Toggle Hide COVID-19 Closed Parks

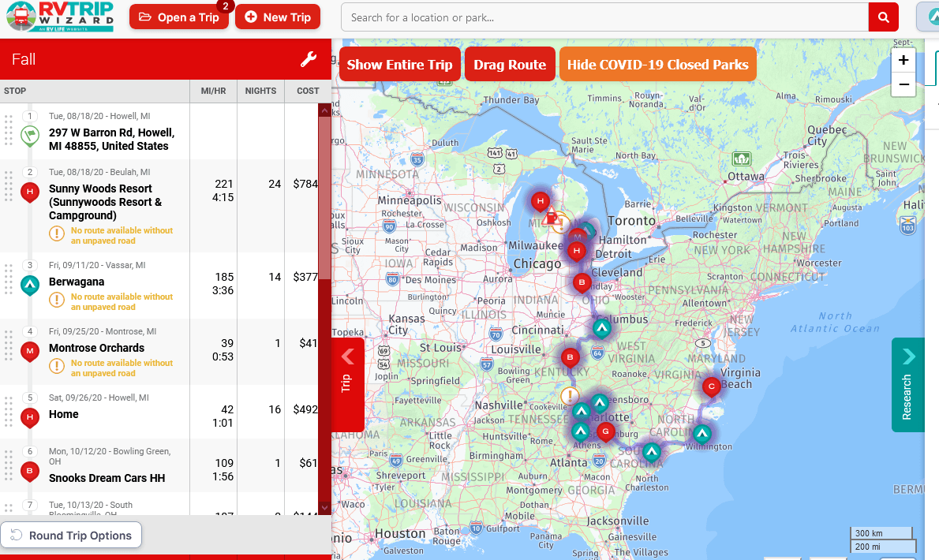pos(657,65)
